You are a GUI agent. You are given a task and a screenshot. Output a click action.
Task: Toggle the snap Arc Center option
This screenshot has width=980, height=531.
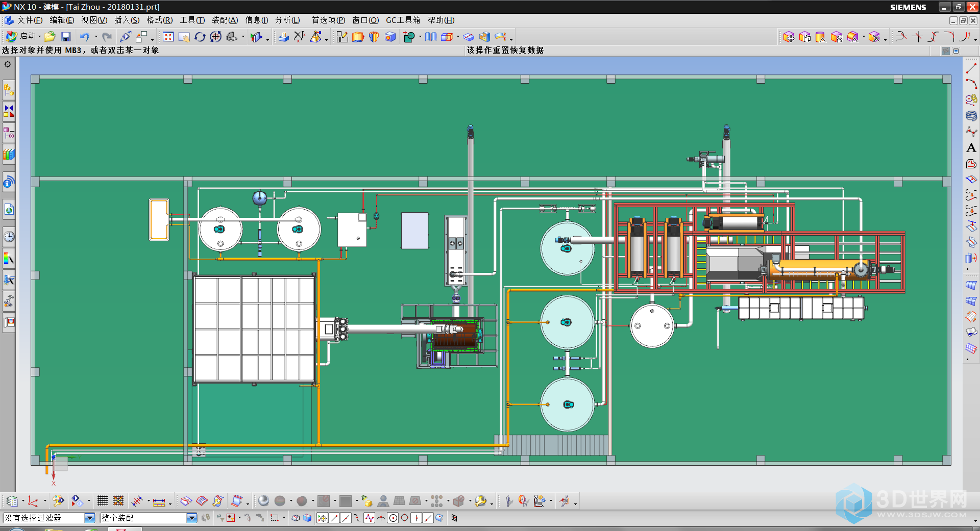click(393, 518)
